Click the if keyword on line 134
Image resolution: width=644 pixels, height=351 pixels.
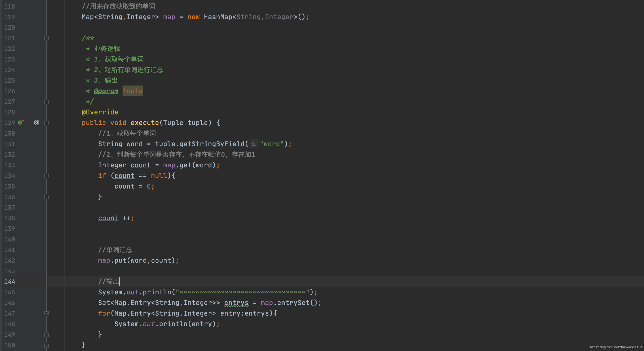tap(102, 176)
